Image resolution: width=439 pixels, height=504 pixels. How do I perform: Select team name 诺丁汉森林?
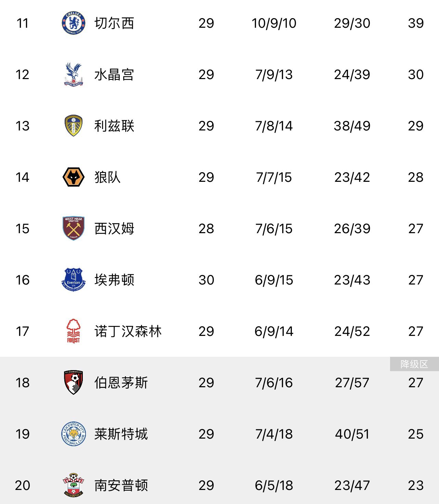click(x=128, y=331)
